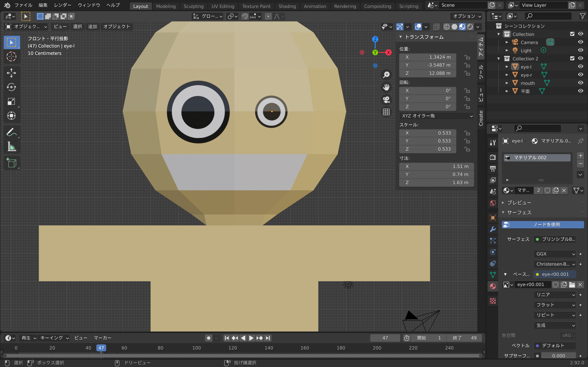Click the ノードを使用 button
The image size is (588, 367).
point(543,224)
